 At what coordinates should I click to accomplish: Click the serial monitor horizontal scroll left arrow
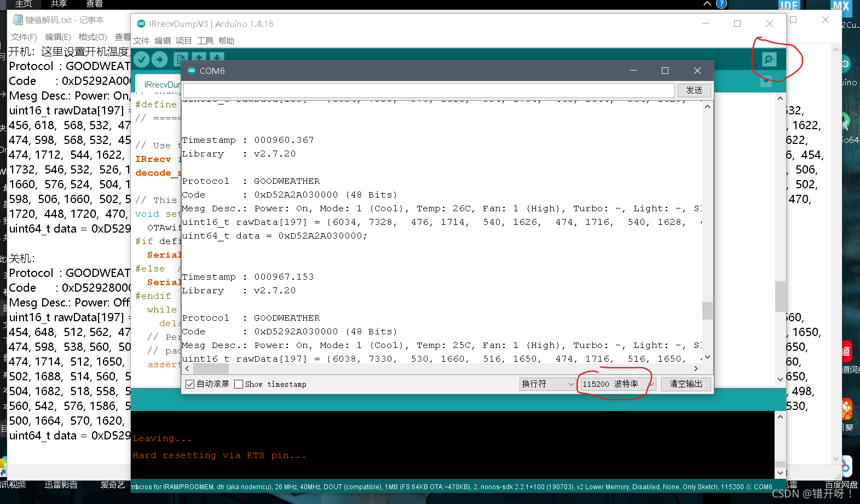[x=187, y=369]
